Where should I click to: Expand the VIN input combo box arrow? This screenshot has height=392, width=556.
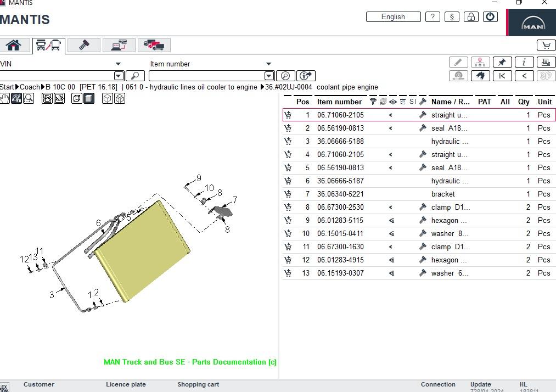(119, 76)
